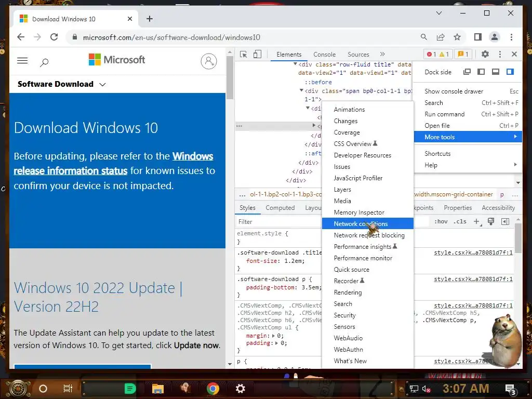This screenshot has height=399, width=532.
Task: Click the mscom-grid-container breadcrumb
Action: click(453, 194)
